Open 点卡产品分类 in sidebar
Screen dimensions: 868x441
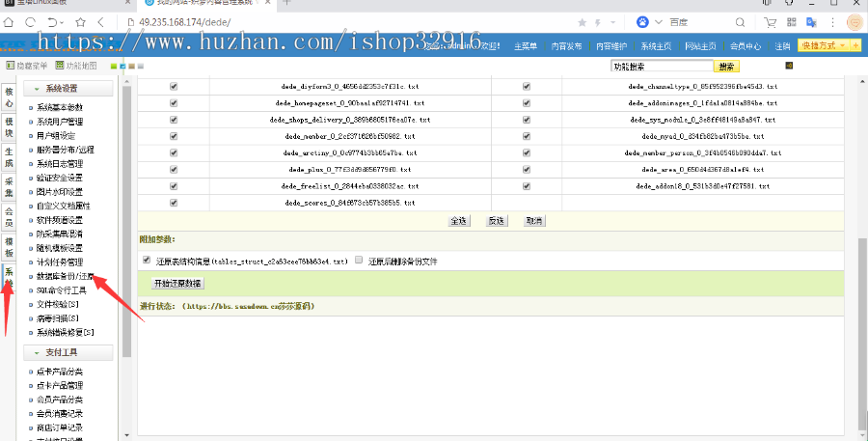click(60, 372)
